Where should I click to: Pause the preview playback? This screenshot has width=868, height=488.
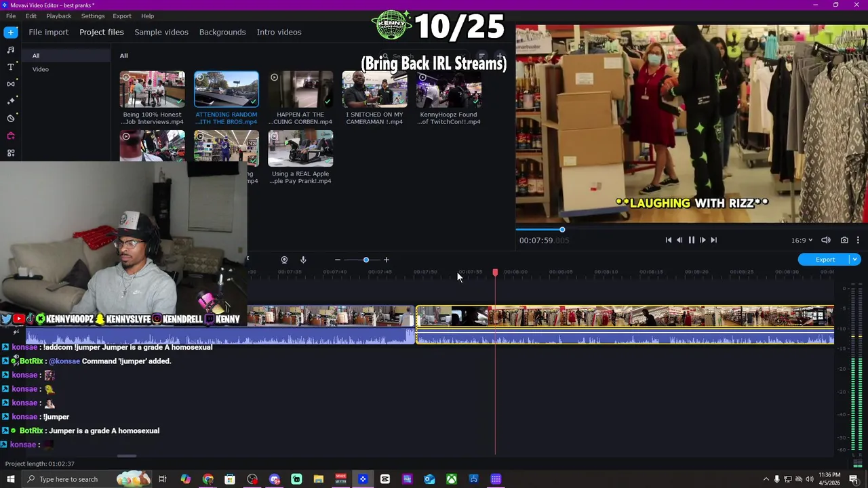[x=691, y=240]
